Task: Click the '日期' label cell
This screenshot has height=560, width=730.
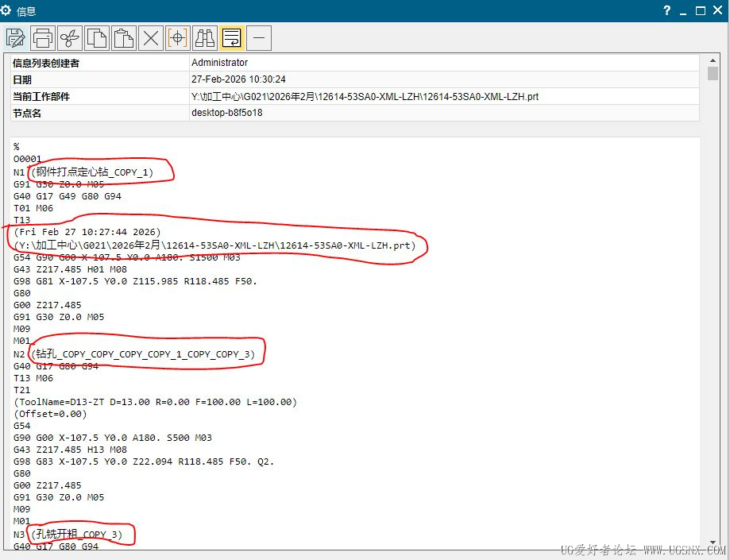Action: (99, 79)
